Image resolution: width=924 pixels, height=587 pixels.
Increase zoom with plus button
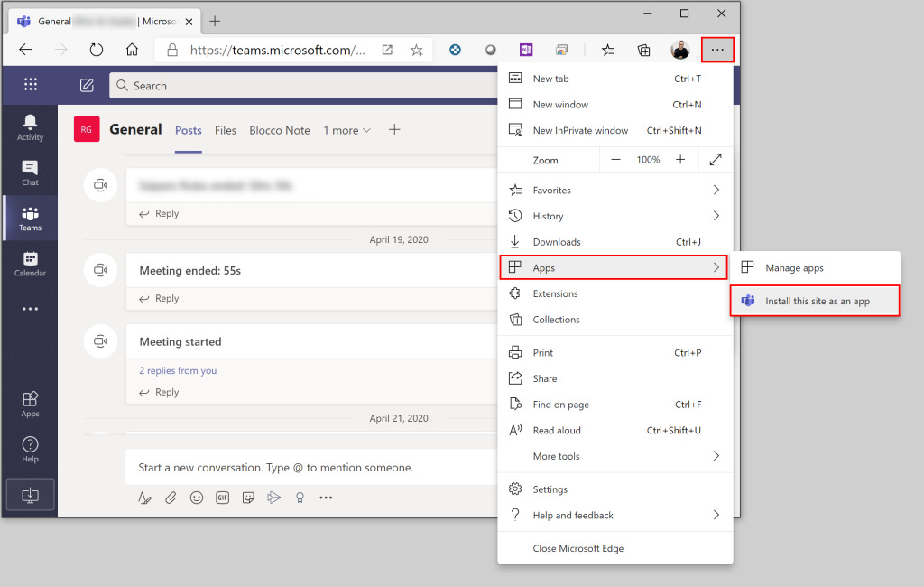point(680,160)
